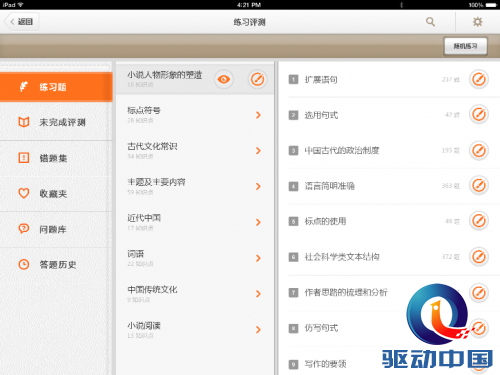Go back with the 返回 button
Screen dimensions: 500x375
22,22
